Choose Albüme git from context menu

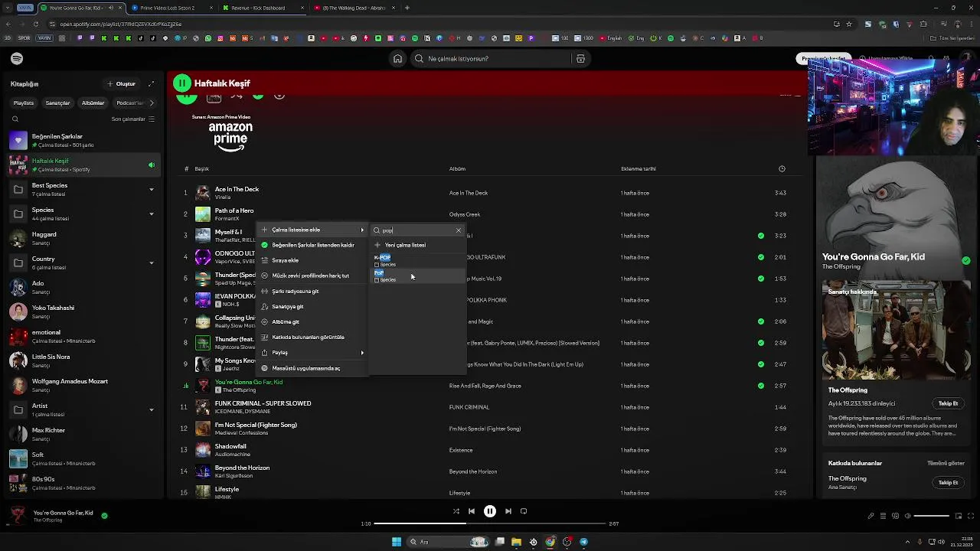point(312,321)
